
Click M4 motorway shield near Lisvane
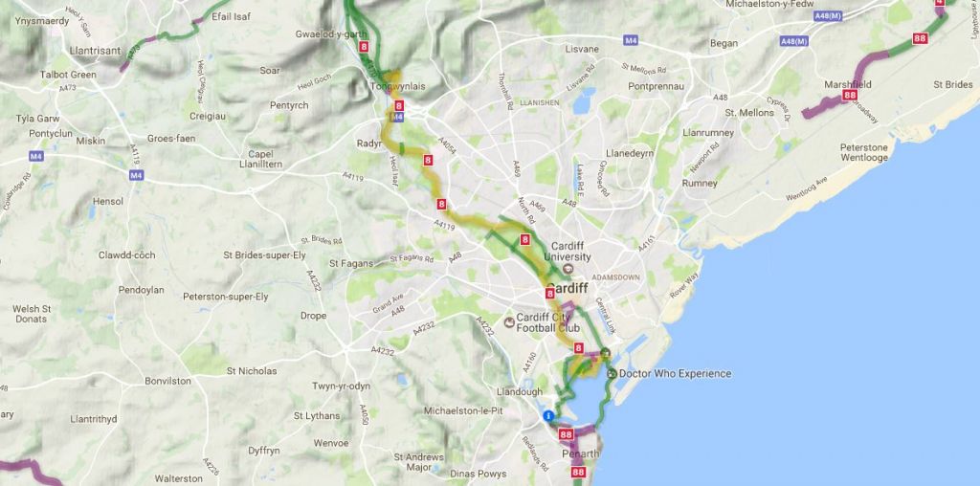[631, 40]
